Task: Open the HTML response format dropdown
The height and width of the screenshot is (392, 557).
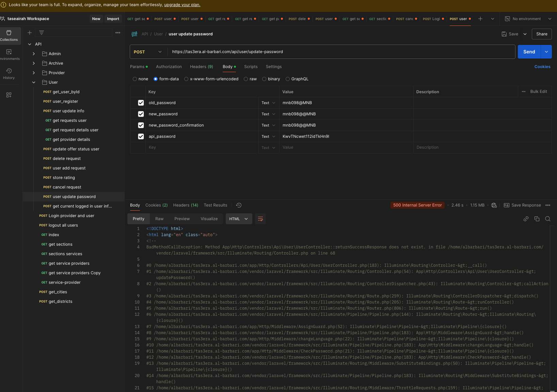Action: (x=239, y=219)
